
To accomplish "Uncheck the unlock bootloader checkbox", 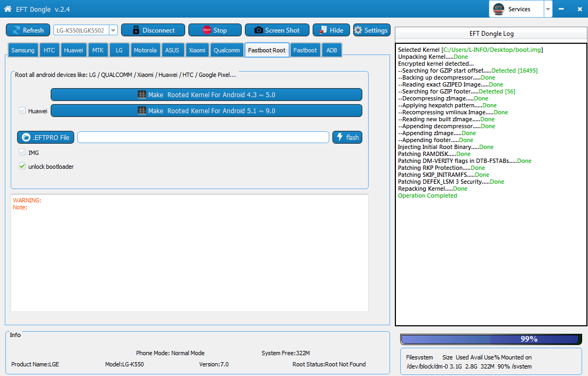I will coord(22,166).
